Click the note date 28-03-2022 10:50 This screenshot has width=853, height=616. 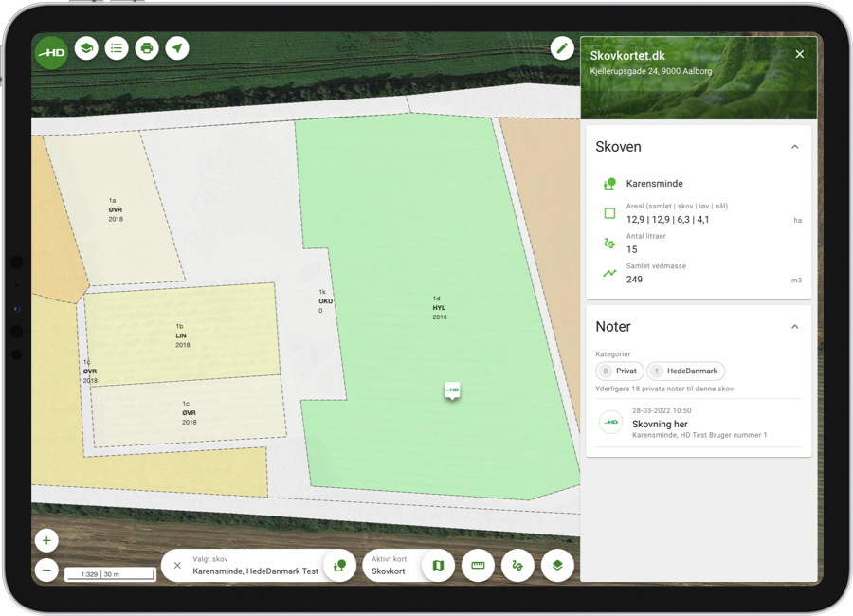[x=662, y=411]
